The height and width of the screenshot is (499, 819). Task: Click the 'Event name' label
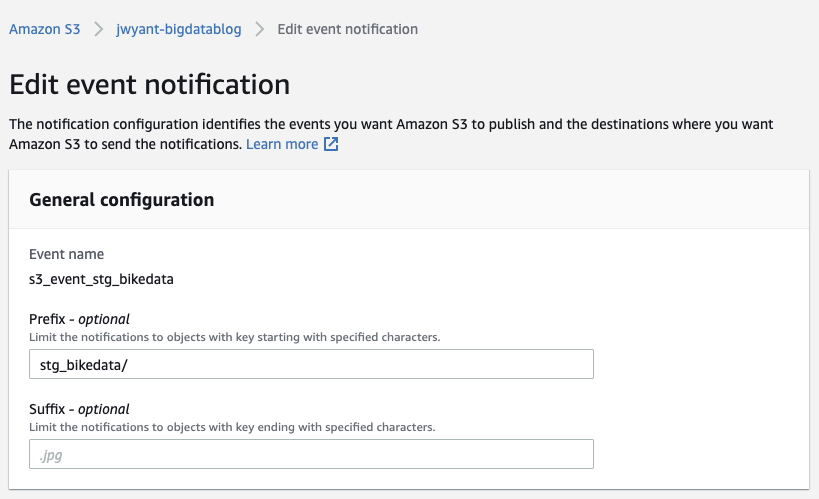(66, 254)
